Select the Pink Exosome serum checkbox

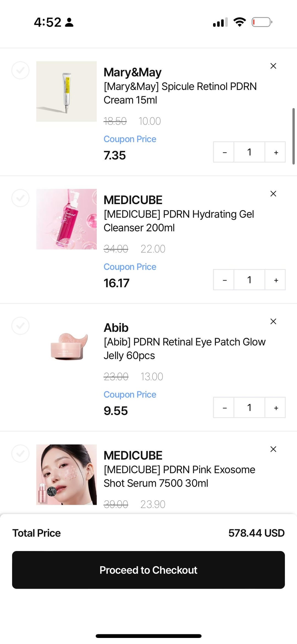click(20, 453)
